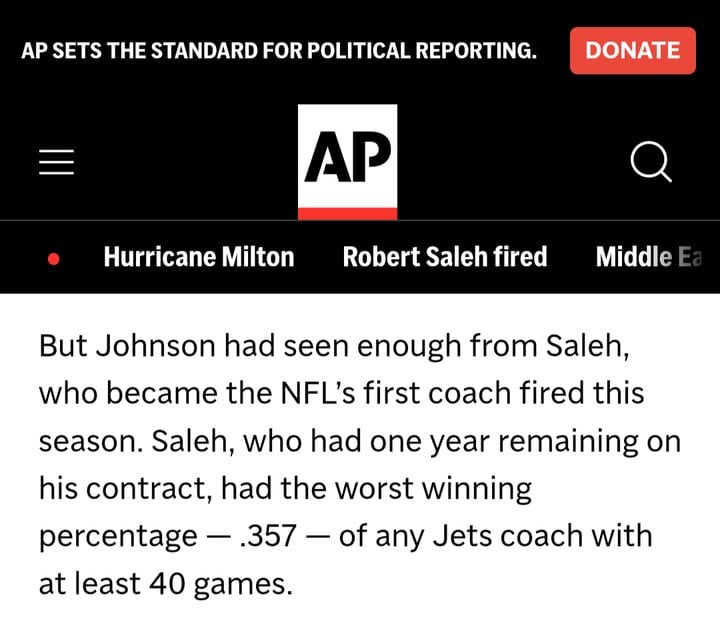Open the Robert Saleh fired topic

pos(445,257)
